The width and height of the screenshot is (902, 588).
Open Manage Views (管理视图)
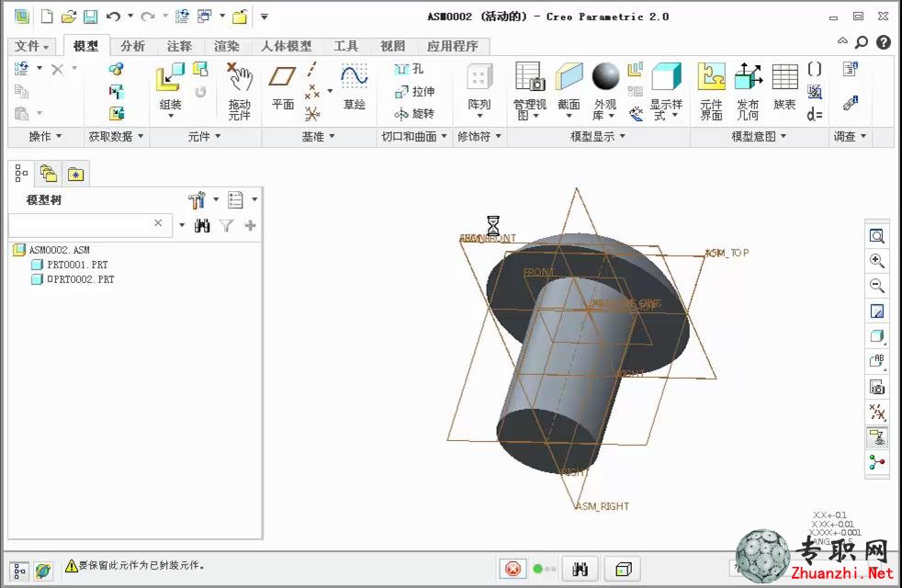coord(529,92)
